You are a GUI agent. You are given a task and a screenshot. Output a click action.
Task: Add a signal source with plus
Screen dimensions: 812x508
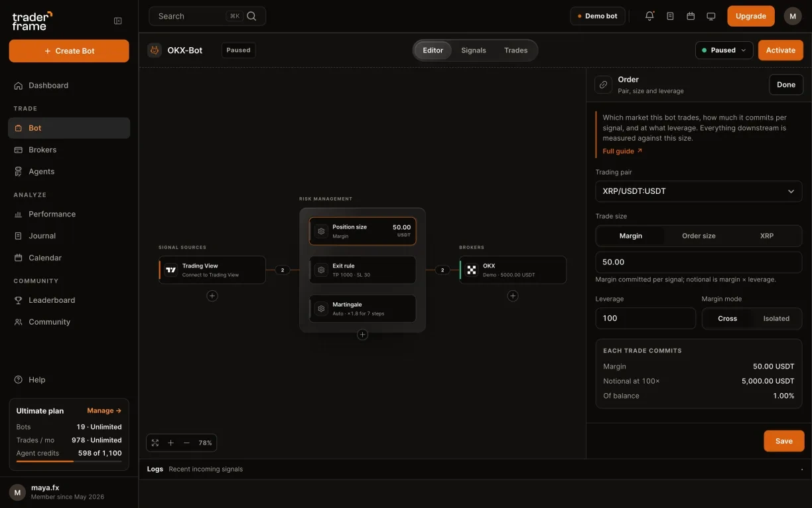click(212, 296)
